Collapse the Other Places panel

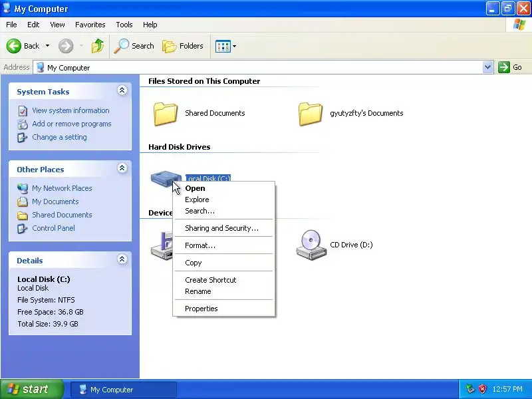[122, 168]
